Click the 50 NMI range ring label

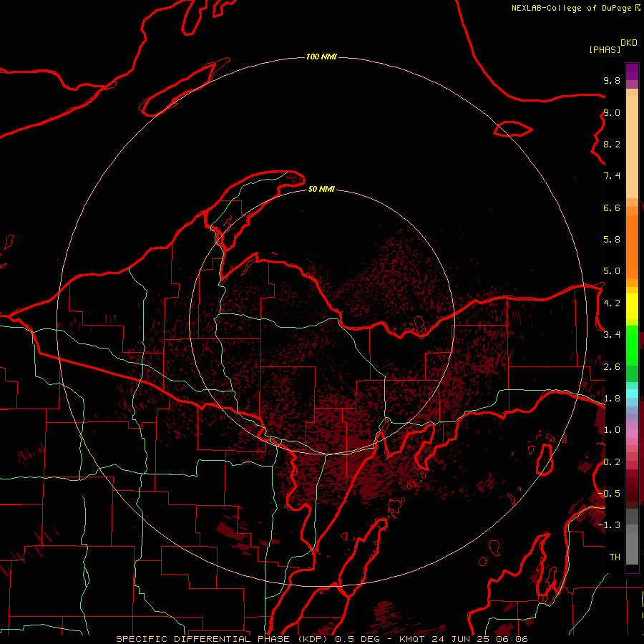pyautogui.click(x=321, y=189)
